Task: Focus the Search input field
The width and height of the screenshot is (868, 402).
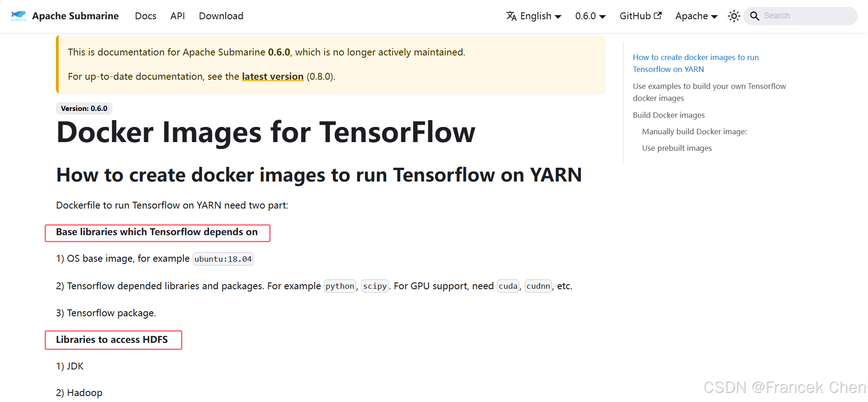Action: 807,16
